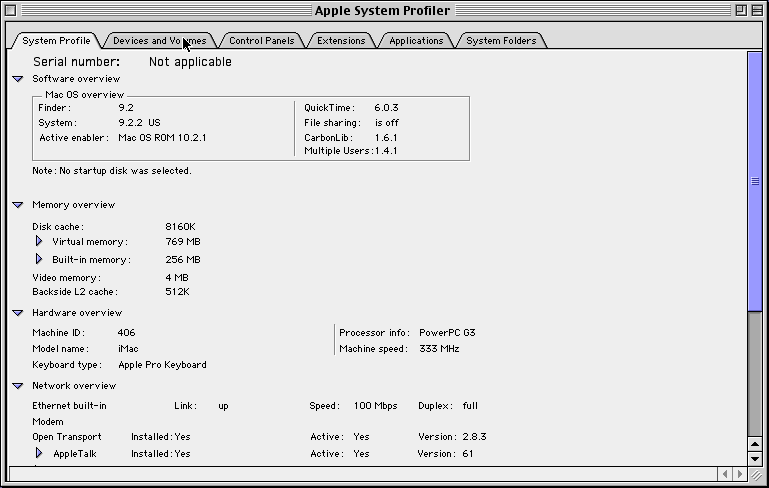
Task: Click the Virtual memory value '769 MB'
Action: point(183,242)
